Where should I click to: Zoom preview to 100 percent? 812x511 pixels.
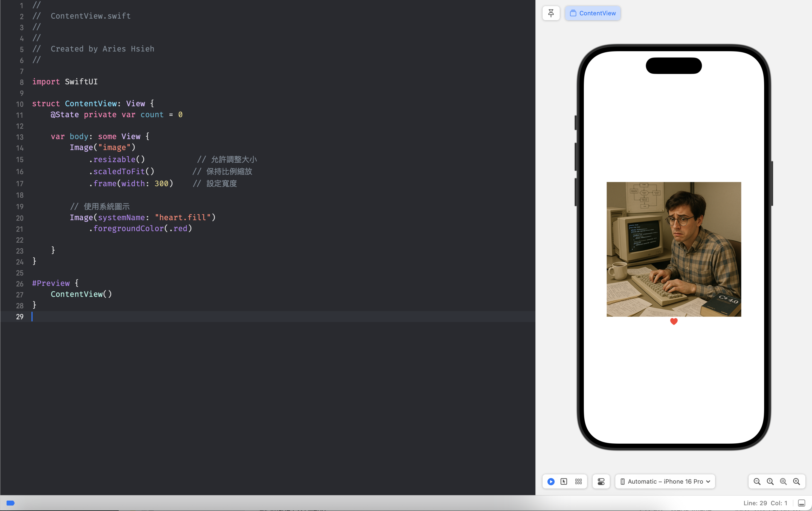tap(770, 482)
